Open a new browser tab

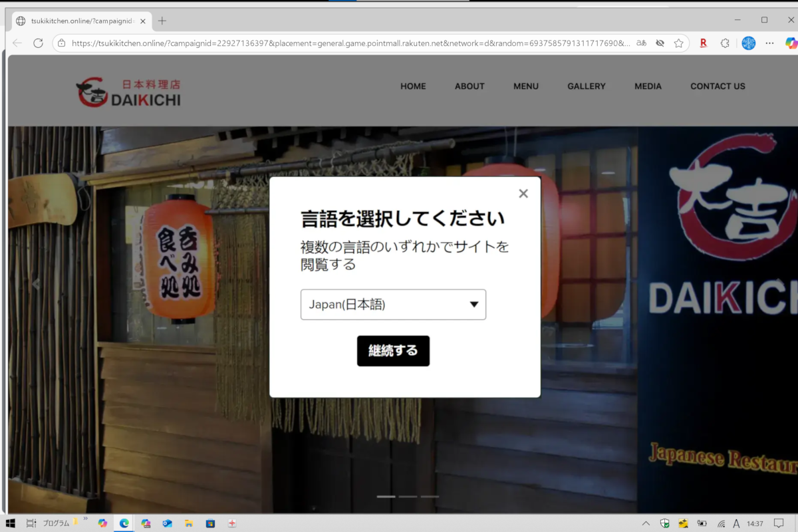[162, 21]
